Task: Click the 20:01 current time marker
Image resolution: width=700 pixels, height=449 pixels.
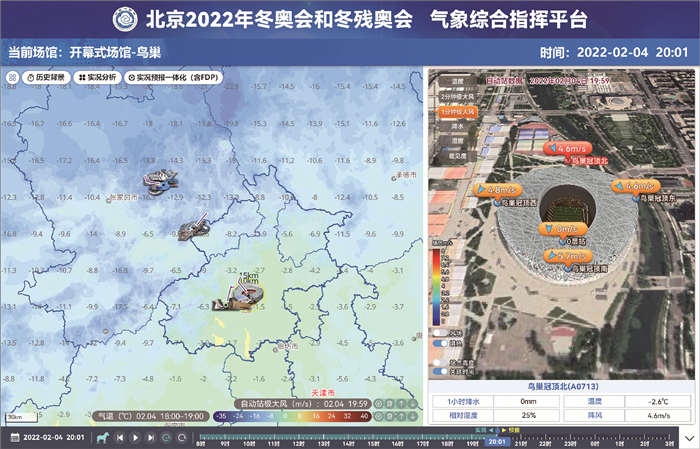Action: (497, 442)
